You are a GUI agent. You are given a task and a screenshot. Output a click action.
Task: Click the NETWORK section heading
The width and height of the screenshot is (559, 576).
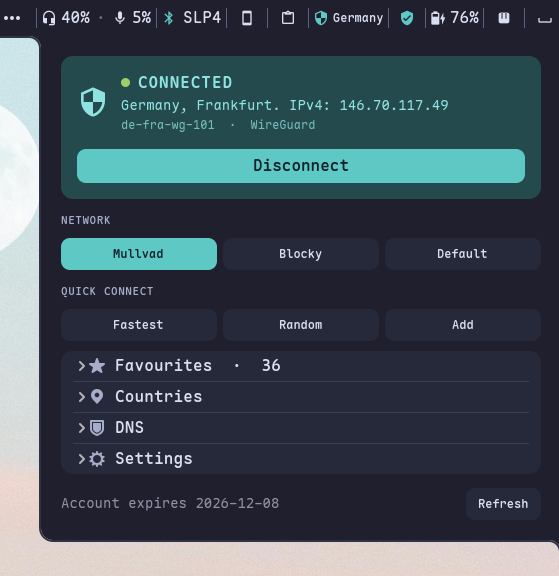pyautogui.click(x=86, y=220)
